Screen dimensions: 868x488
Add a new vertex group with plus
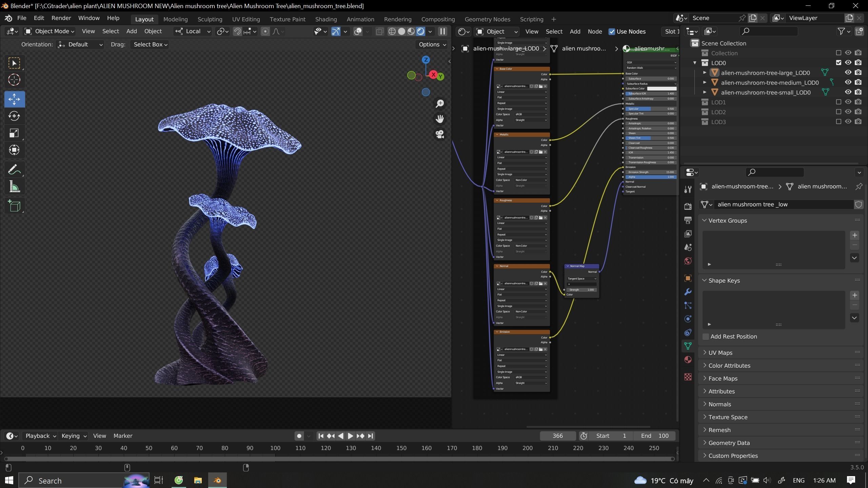854,235
